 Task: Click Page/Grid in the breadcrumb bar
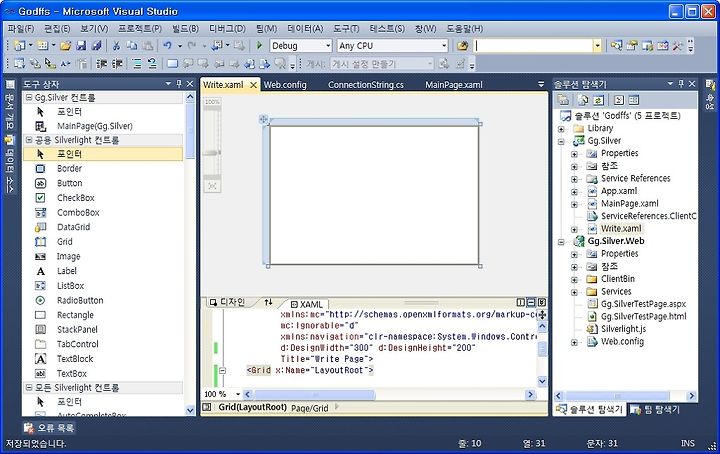point(310,408)
